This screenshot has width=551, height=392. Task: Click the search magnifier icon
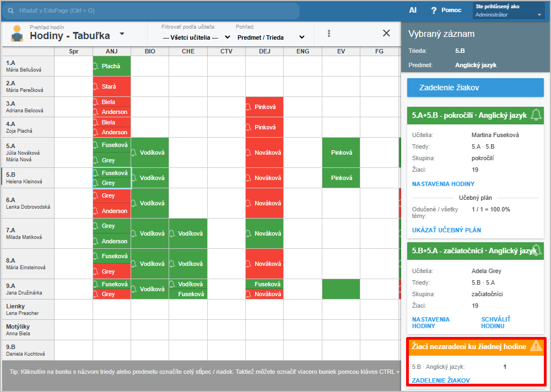[x=11, y=10]
